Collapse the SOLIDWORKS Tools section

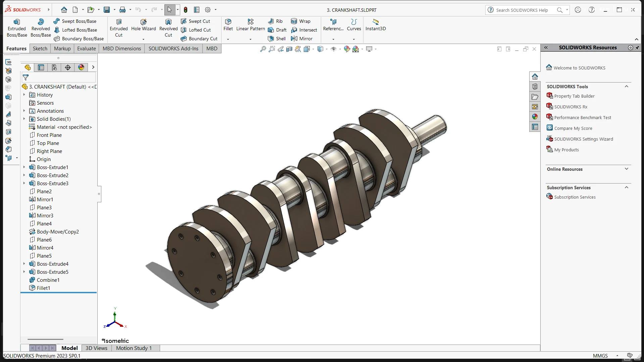[626, 87]
